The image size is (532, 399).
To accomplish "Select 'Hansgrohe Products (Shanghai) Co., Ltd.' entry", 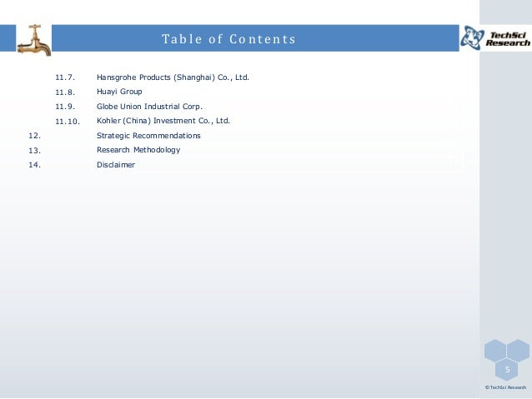I will click(x=173, y=77).
